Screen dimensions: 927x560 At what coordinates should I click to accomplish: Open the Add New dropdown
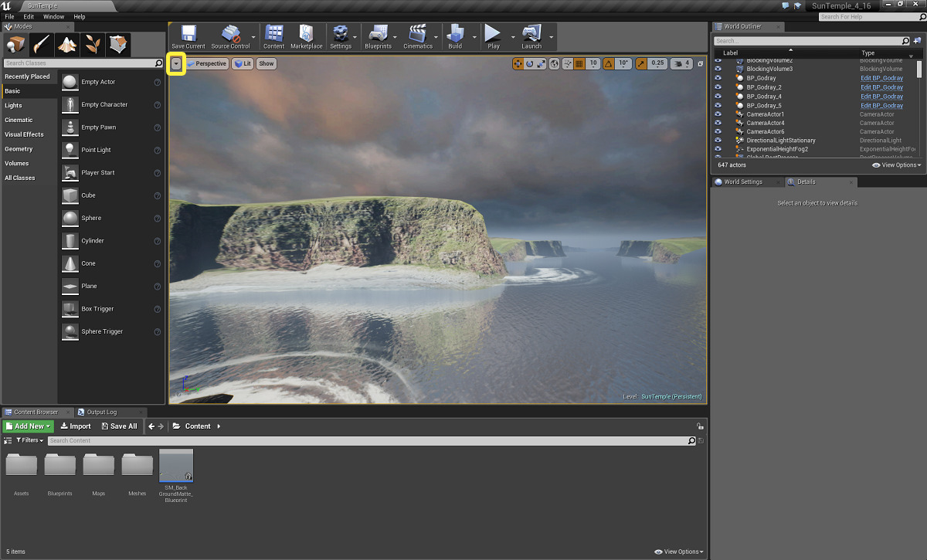tap(28, 426)
